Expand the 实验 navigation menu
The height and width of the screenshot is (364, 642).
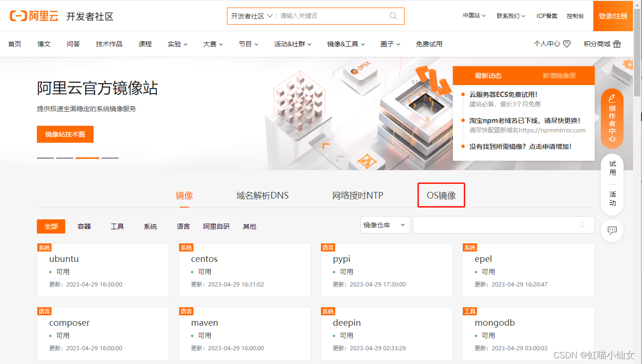point(178,44)
